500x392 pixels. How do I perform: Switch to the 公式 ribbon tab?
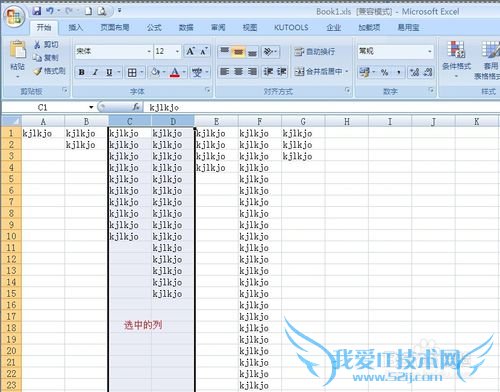[x=154, y=28]
